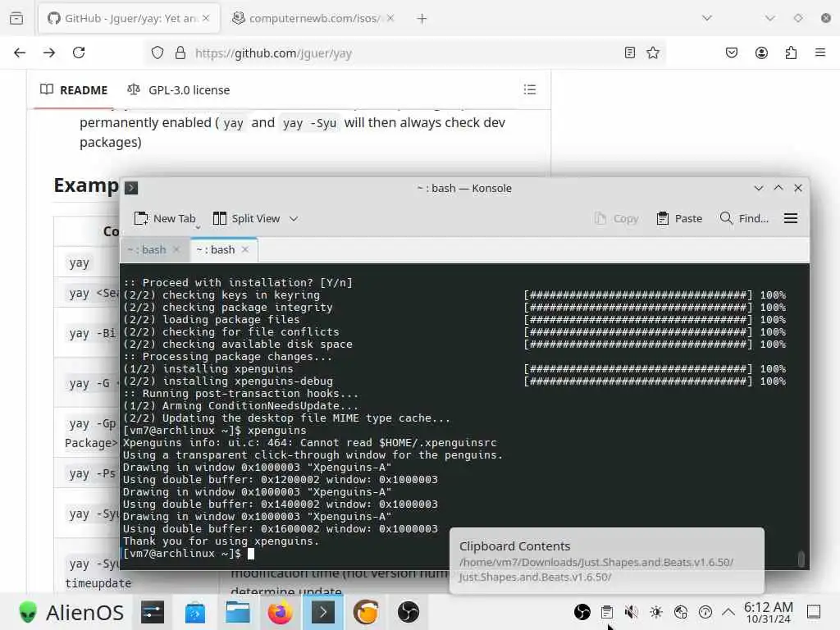Open tracking protection shield icon
The width and height of the screenshot is (840, 630).
(x=157, y=52)
